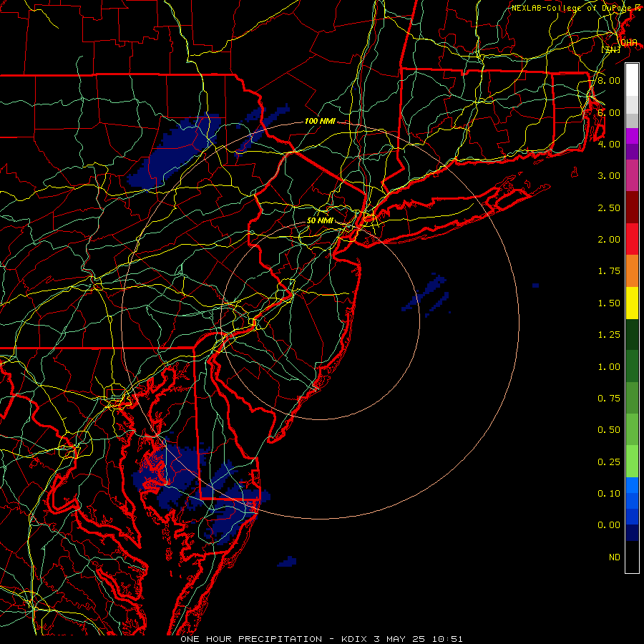This screenshot has width=644, height=644.
Task: Click the '1.25' legend value
Action: pyautogui.click(x=609, y=335)
